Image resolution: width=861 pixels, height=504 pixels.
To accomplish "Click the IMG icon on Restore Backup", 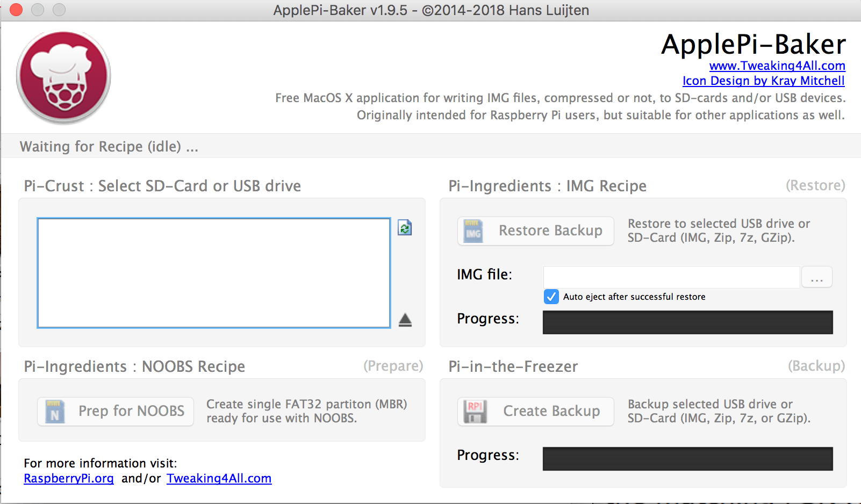I will pyautogui.click(x=473, y=231).
